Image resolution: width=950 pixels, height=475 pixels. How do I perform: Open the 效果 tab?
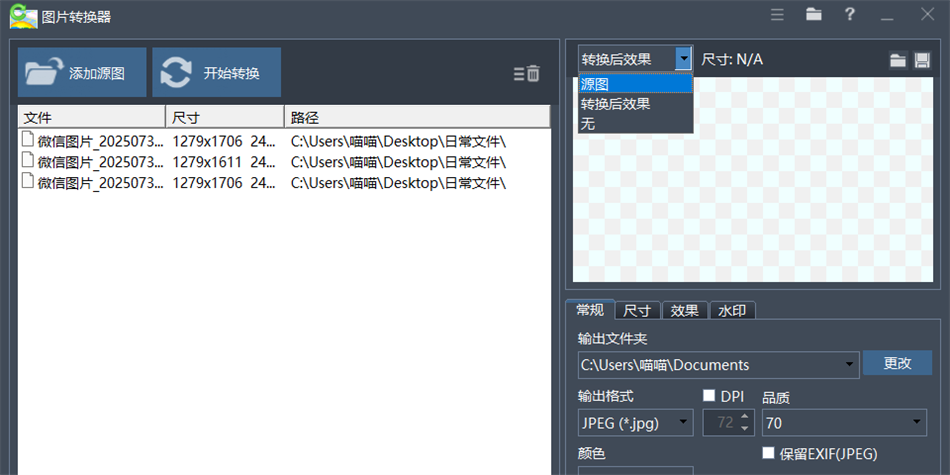click(x=685, y=310)
